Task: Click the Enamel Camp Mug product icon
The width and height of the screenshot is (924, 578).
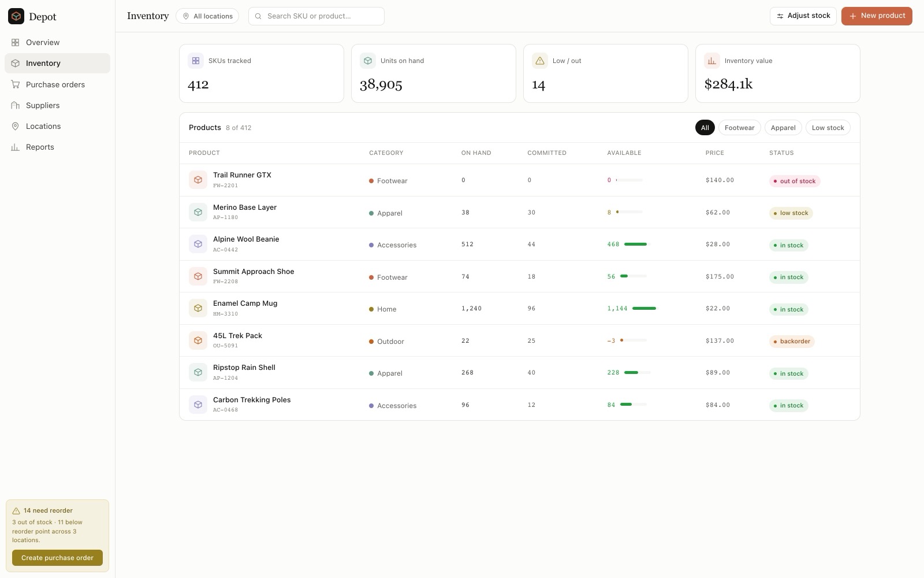Action: point(198,308)
